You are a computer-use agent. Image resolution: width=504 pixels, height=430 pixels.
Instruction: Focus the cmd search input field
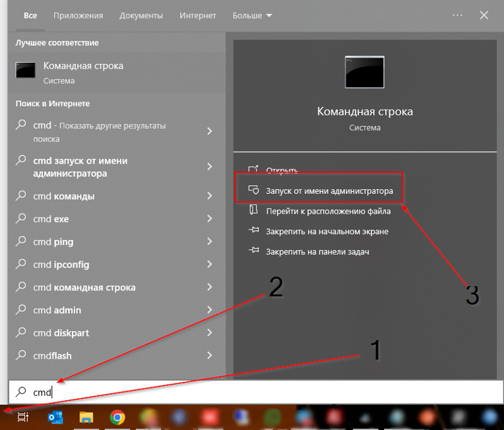pos(256,392)
